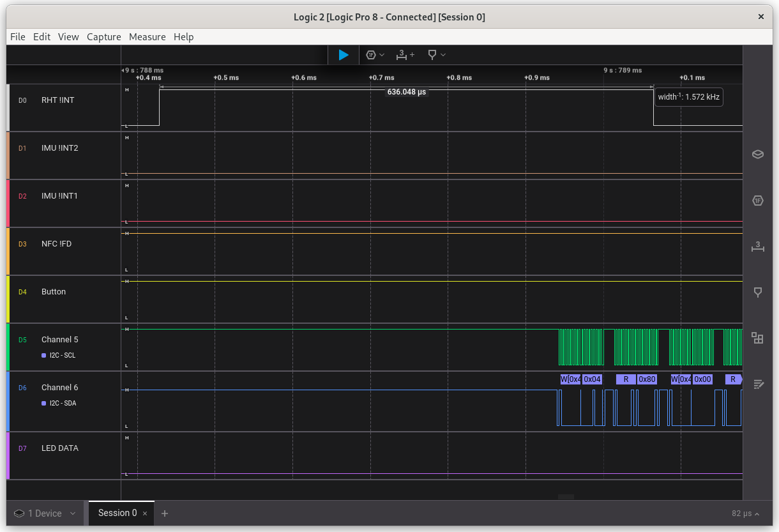Image resolution: width=779 pixels, height=532 pixels.
Task: Open the Capture menu
Action: 103,37
